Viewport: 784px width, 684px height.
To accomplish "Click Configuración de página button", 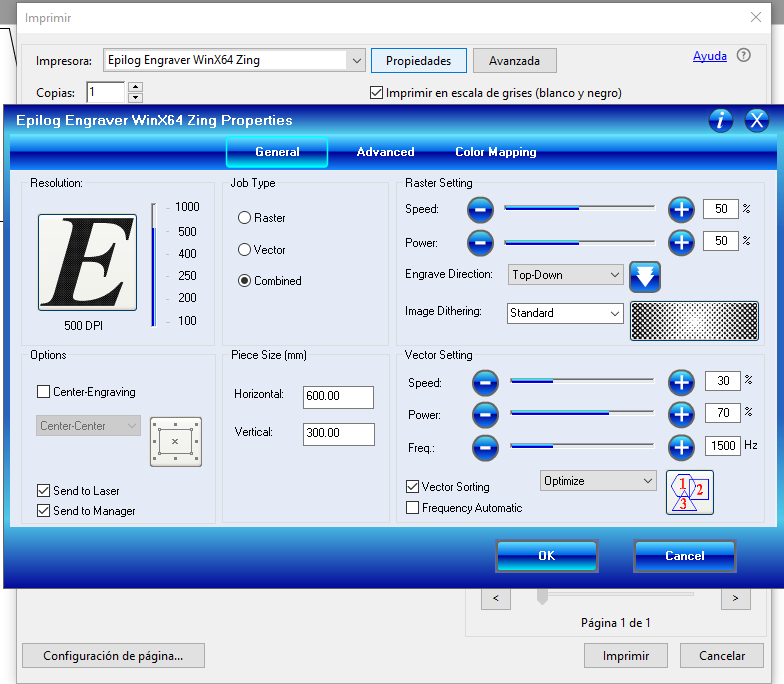I will coord(113,656).
